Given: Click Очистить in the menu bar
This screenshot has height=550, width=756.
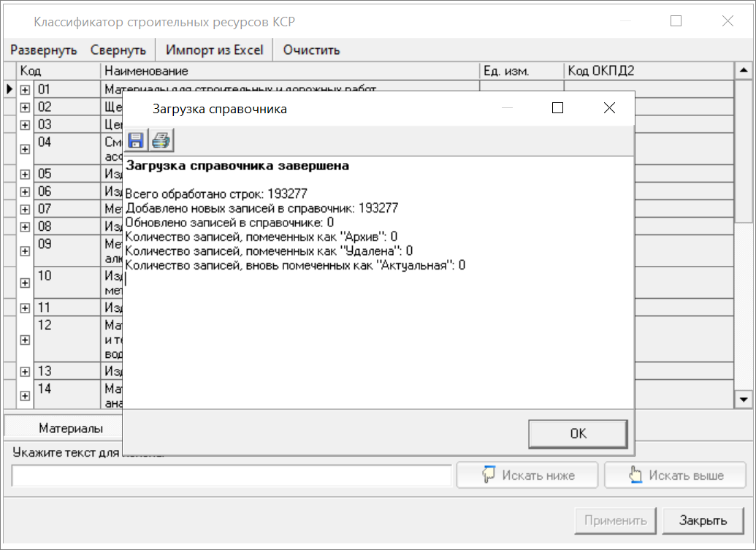Looking at the screenshot, I should tap(311, 50).
